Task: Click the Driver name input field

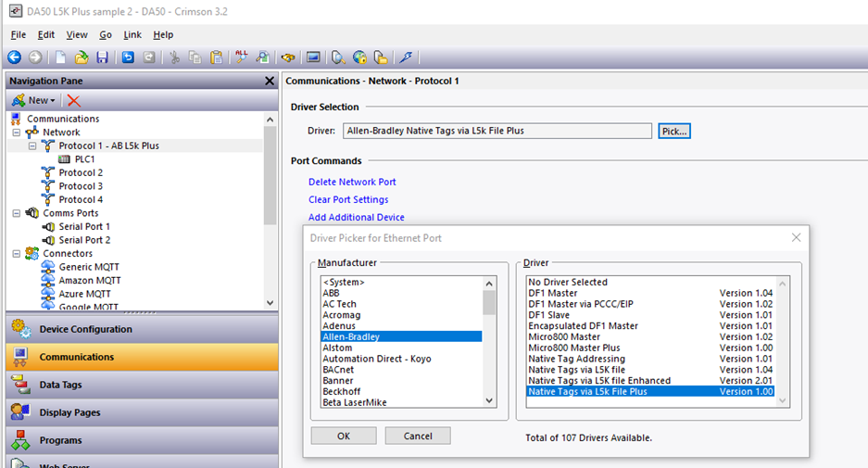Action: click(497, 131)
